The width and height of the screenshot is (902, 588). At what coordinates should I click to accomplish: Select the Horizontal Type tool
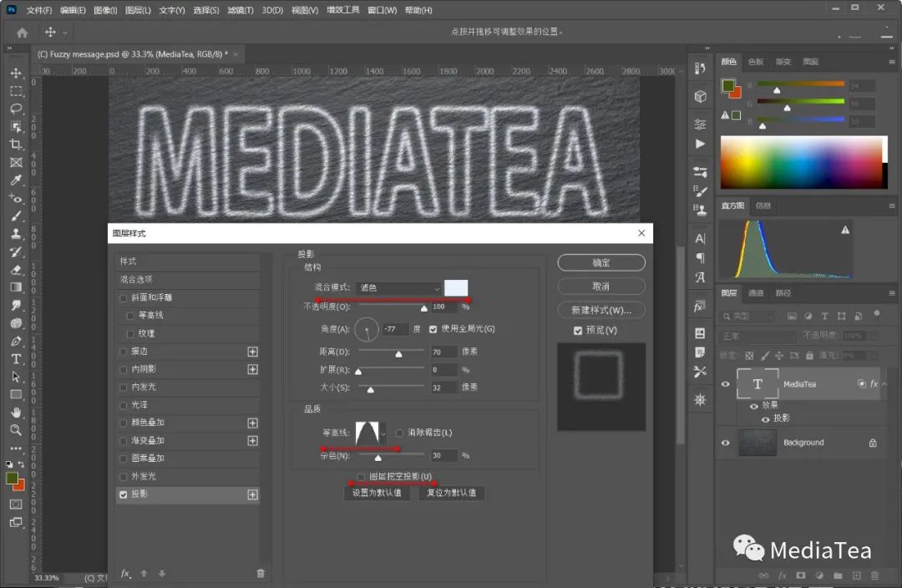tap(16, 359)
